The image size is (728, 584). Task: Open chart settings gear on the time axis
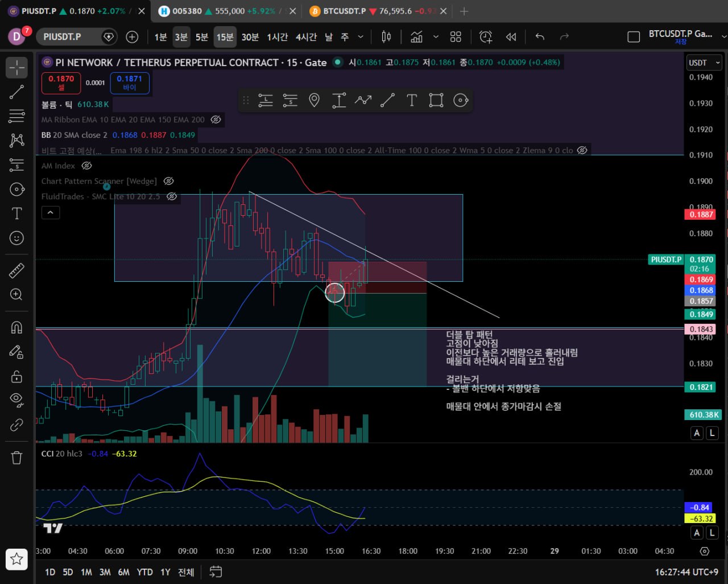pos(705,551)
